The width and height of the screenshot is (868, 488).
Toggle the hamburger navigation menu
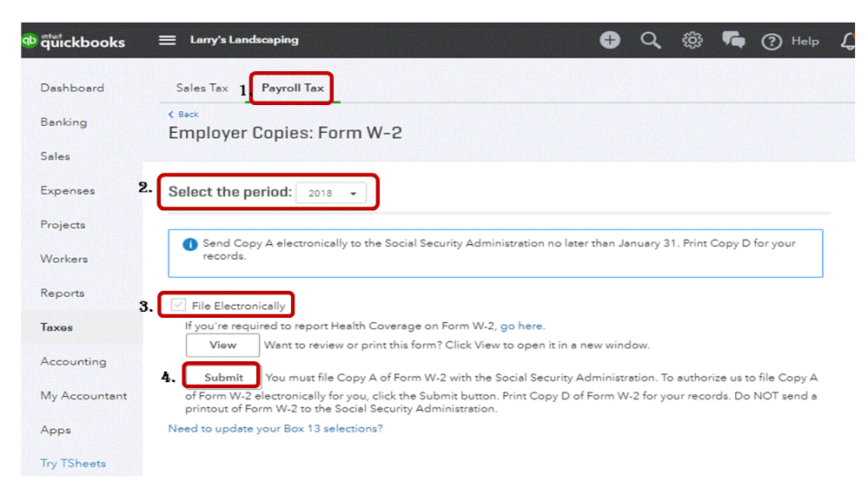[167, 41]
